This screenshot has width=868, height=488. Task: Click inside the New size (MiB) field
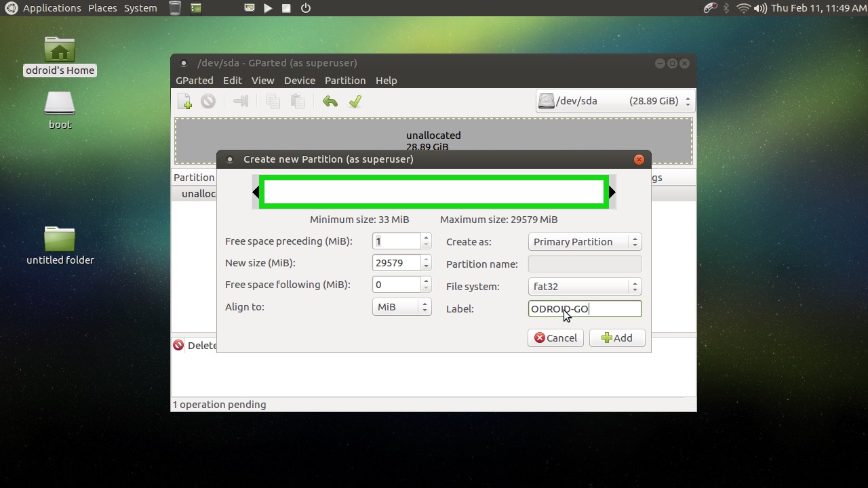click(x=396, y=263)
